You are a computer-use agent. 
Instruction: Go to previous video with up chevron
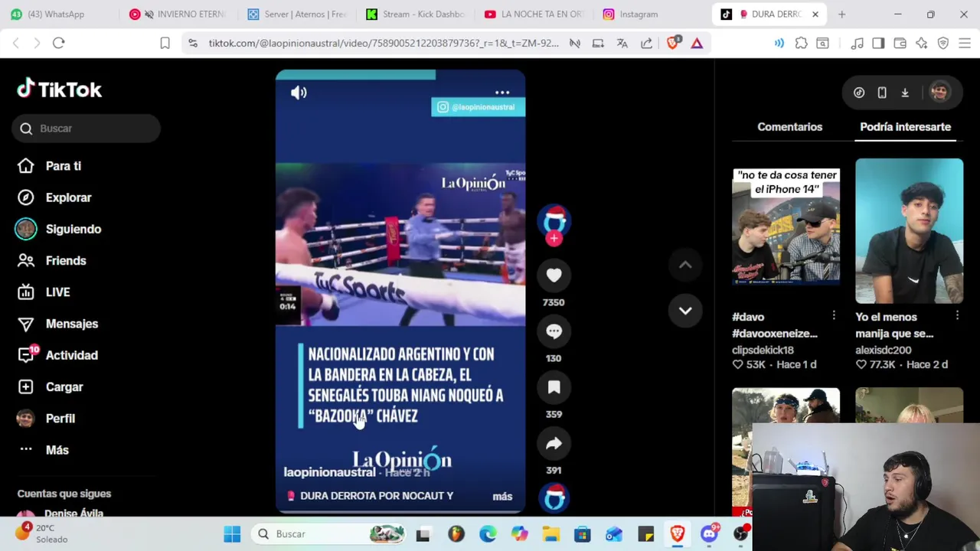click(685, 265)
